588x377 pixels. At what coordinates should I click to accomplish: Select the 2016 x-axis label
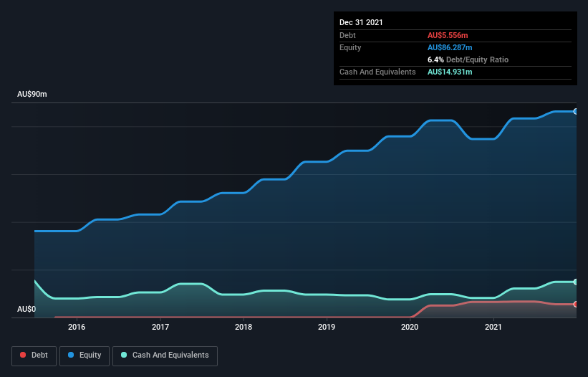coord(77,327)
